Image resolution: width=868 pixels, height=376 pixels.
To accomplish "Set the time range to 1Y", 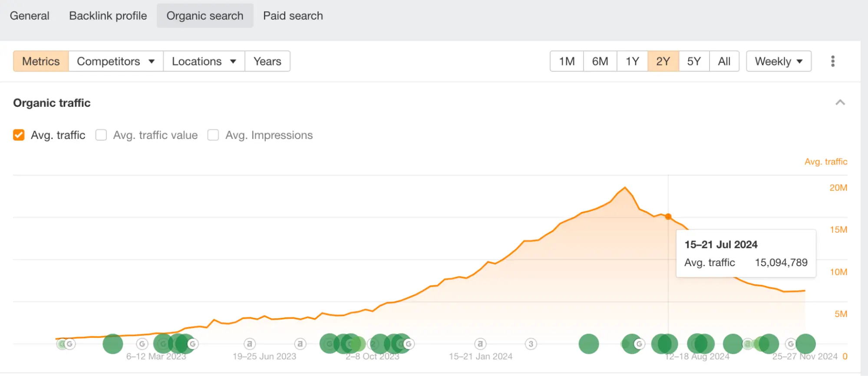I will pos(632,61).
